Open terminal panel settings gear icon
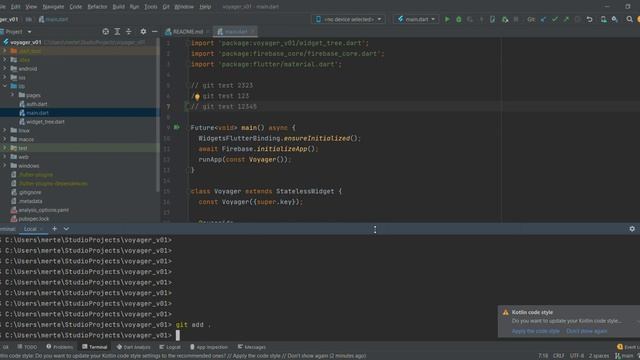 [632, 229]
